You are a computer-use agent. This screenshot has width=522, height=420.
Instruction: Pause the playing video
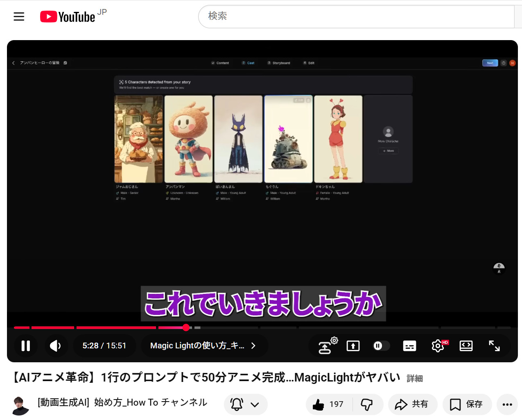click(26, 346)
